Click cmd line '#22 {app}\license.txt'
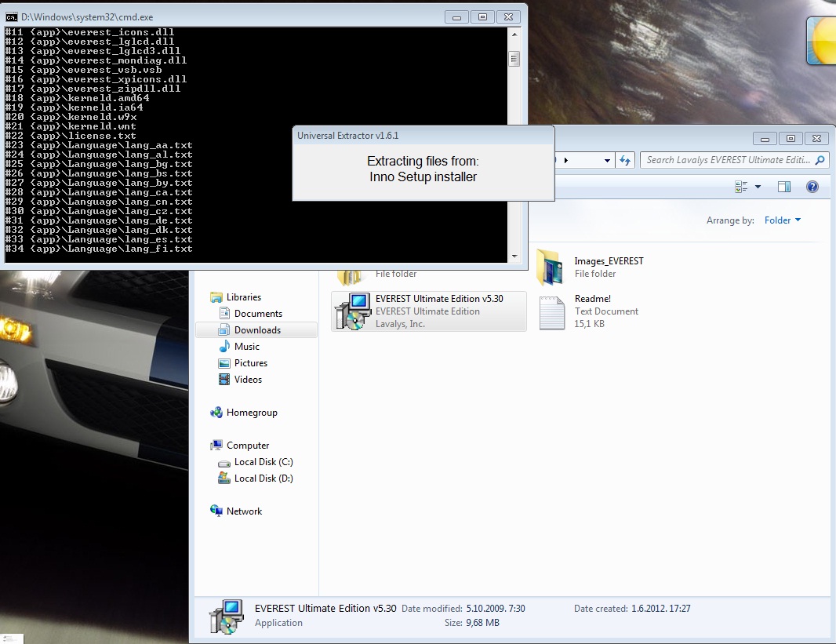The image size is (836, 644). [x=71, y=136]
